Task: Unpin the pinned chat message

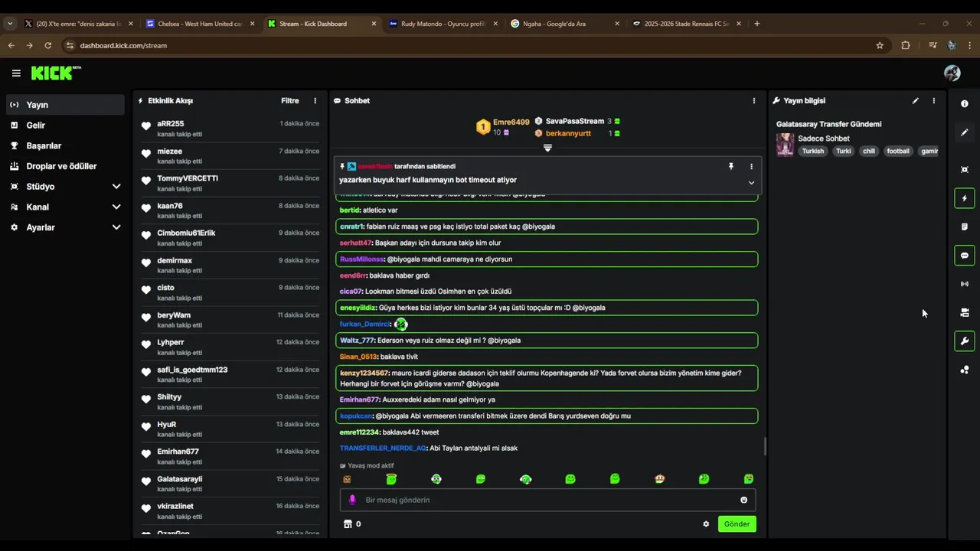Action: click(731, 166)
